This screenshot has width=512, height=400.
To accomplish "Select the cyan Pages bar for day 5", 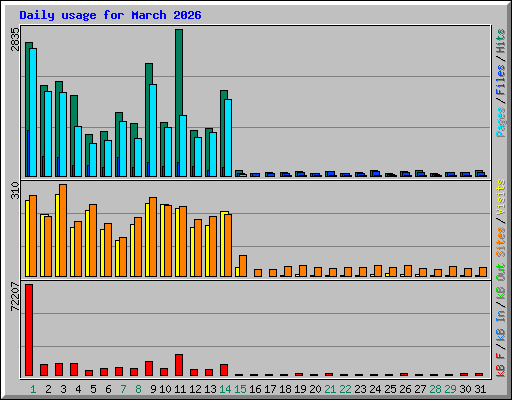I will coord(93,160).
